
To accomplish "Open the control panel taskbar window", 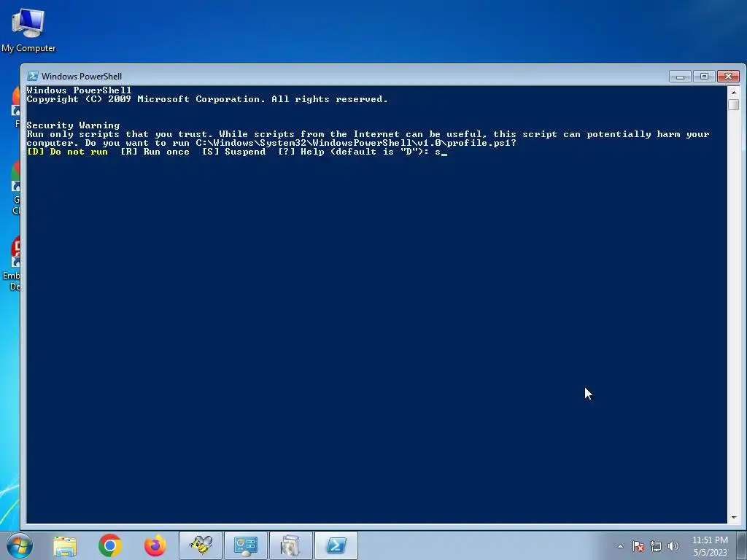I will click(x=246, y=545).
